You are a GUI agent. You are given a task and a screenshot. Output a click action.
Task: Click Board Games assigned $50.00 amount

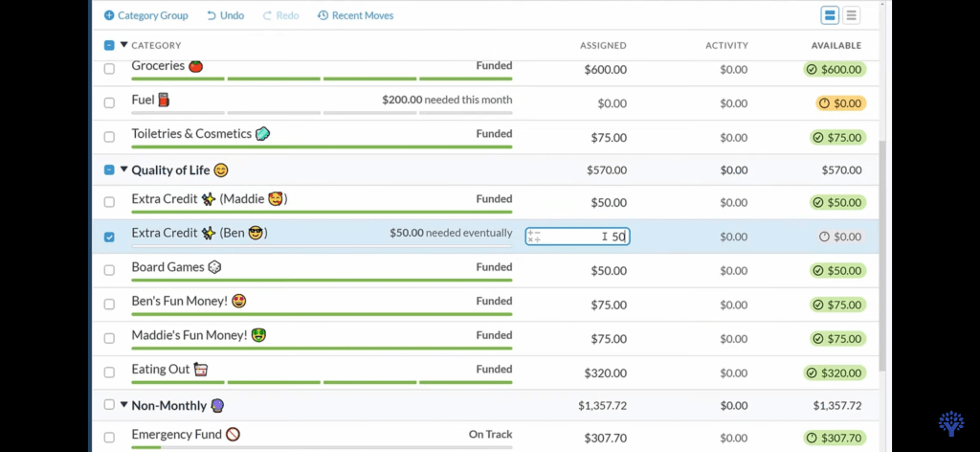click(x=609, y=271)
